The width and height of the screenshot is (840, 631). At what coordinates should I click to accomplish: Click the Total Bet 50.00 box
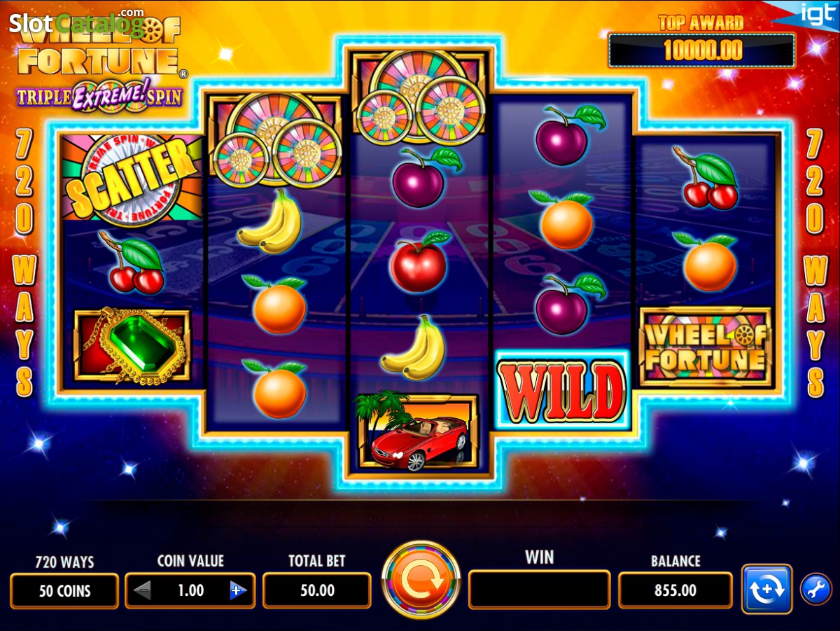317,590
